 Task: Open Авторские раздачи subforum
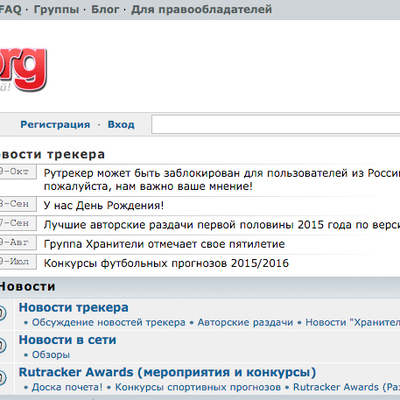(245, 322)
